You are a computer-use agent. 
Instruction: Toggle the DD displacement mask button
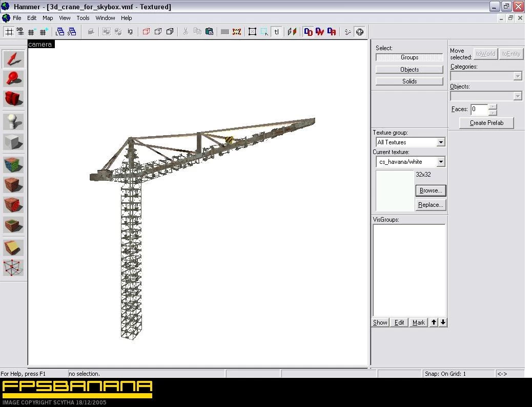308,32
